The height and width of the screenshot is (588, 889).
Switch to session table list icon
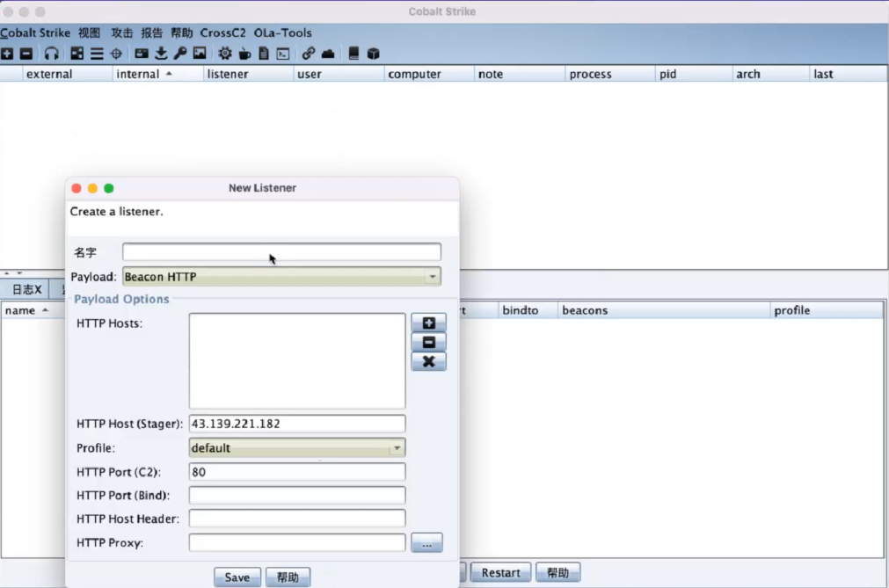click(97, 54)
